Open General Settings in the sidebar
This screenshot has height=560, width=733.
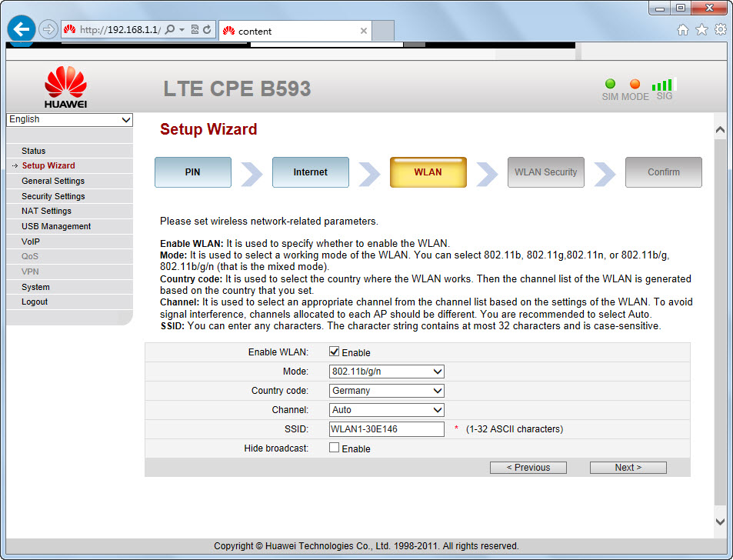[53, 181]
